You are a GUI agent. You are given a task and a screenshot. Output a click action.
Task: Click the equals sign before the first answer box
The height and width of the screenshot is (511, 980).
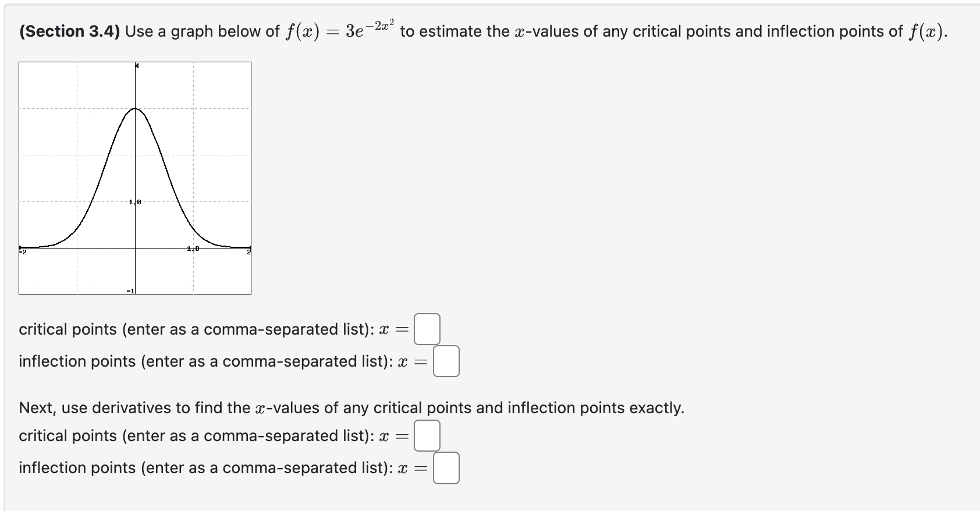point(403,329)
